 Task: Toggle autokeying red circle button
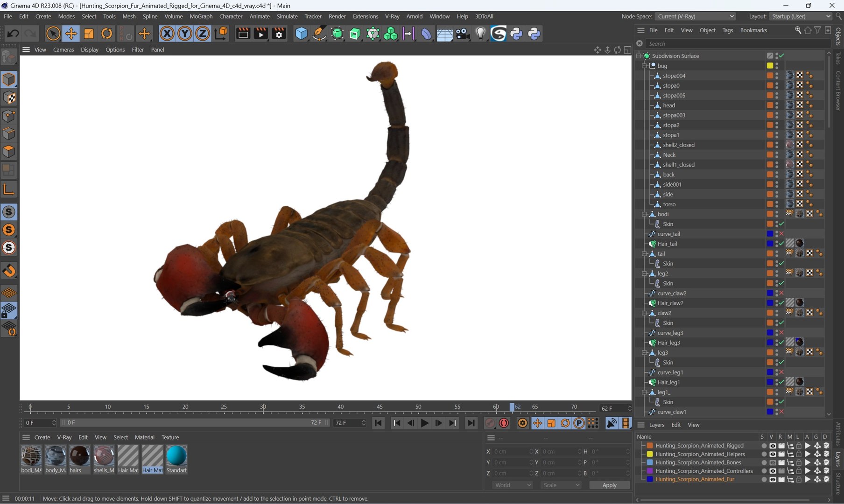click(x=504, y=423)
